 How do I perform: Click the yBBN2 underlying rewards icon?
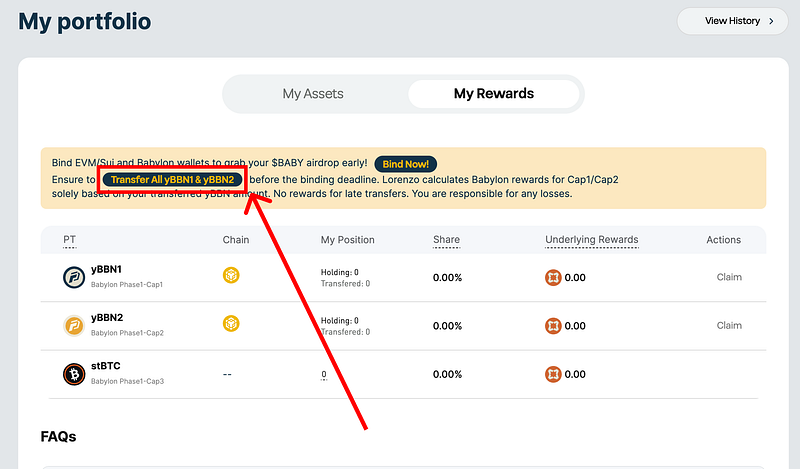552,325
